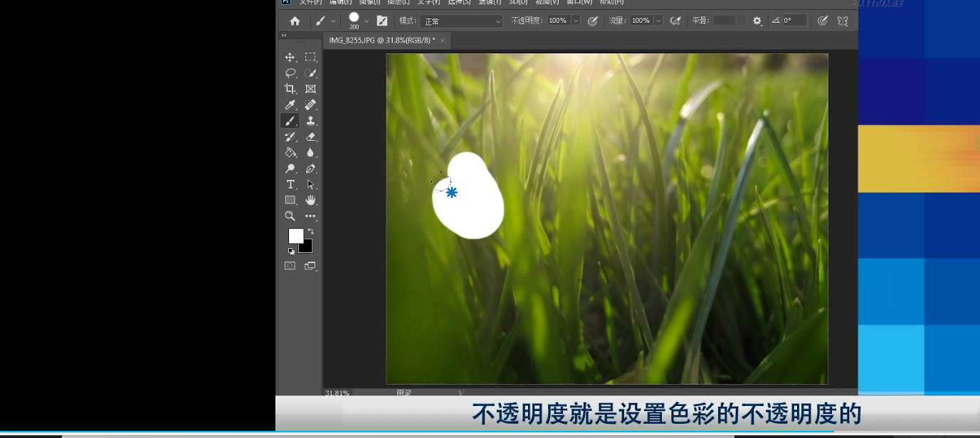Click the 流量 label

tap(618, 21)
